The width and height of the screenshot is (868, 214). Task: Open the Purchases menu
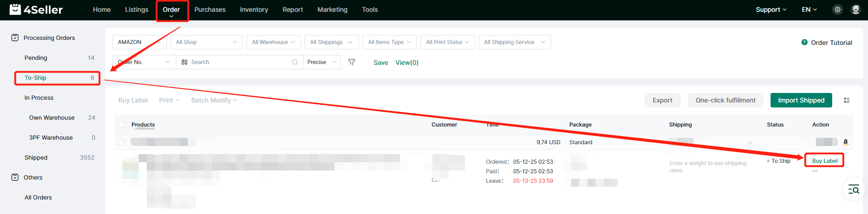click(210, 10)
